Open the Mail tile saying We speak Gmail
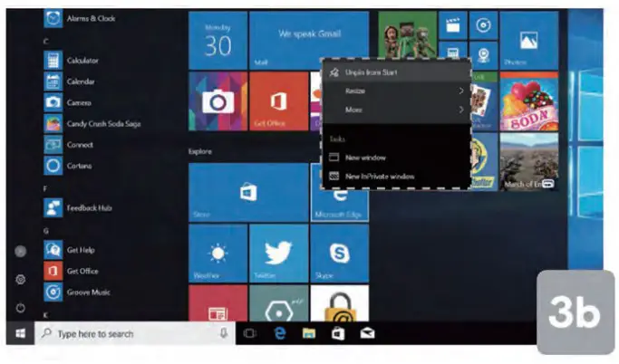 [x=309, y=40]
